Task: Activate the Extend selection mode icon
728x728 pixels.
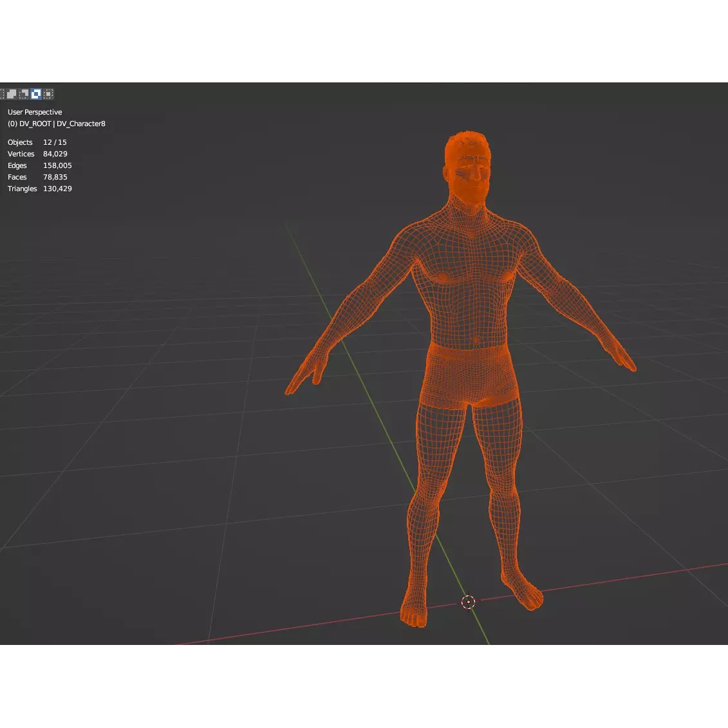Action: (x=12, y=94)
